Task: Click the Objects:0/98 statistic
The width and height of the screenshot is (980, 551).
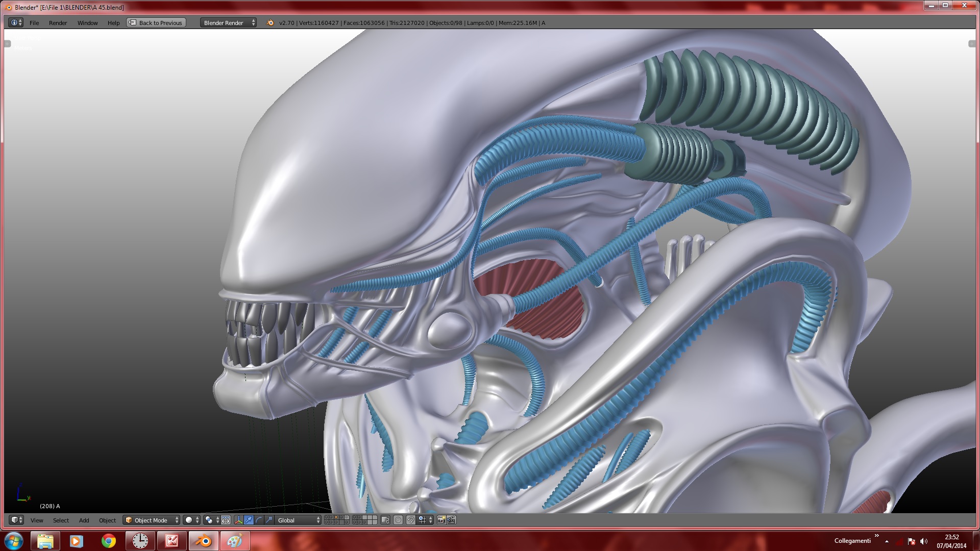Action: pyautogui.click(x=446, y=23)
